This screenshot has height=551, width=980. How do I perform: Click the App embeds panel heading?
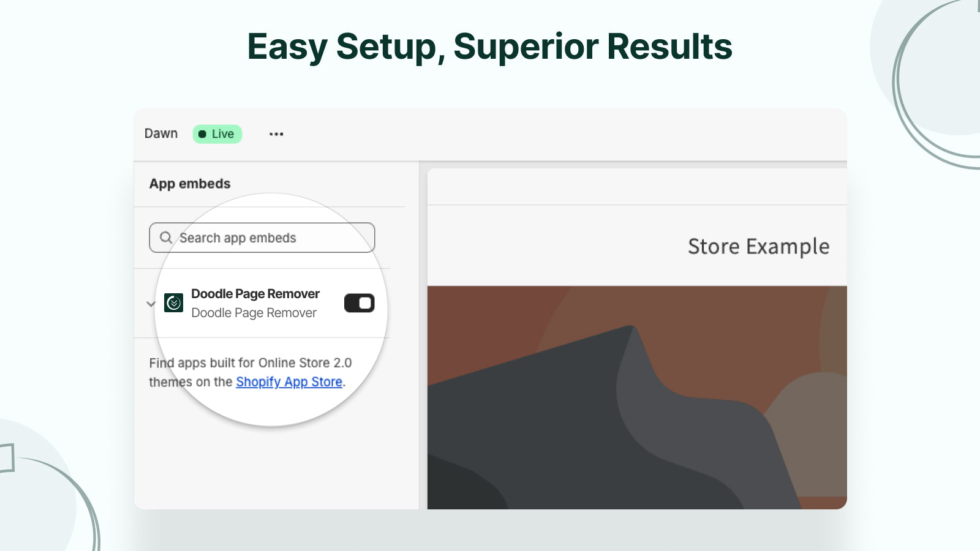point(190,184)
